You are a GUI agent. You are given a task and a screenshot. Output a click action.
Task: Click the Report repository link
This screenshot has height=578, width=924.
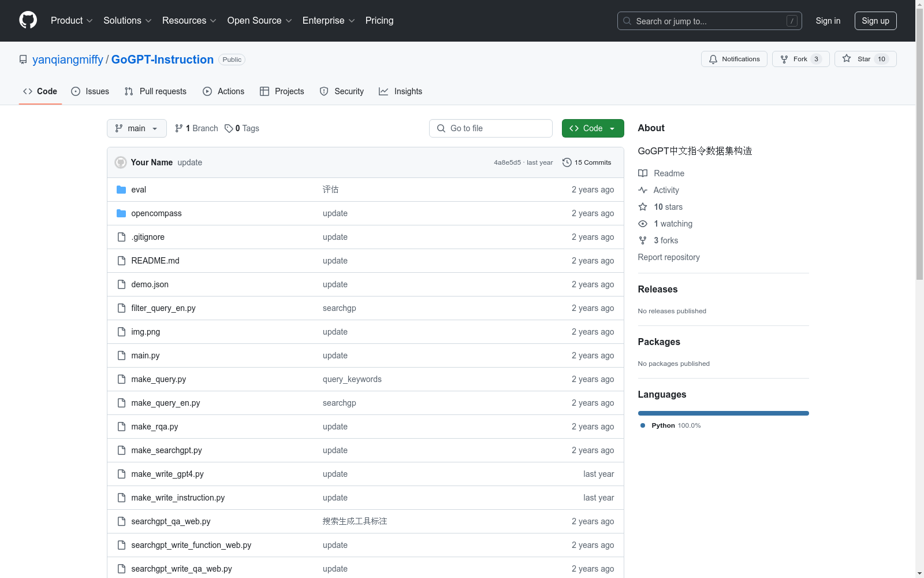[669, 257]
